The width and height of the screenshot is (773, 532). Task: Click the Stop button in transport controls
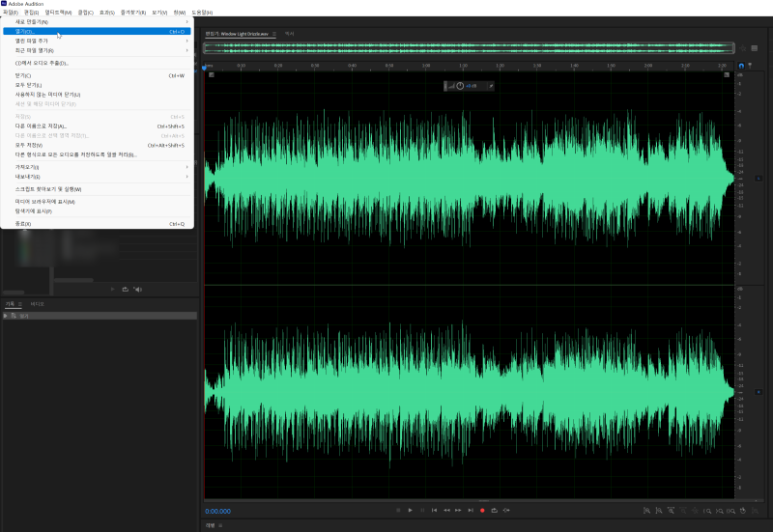click(x=398, y=511)
